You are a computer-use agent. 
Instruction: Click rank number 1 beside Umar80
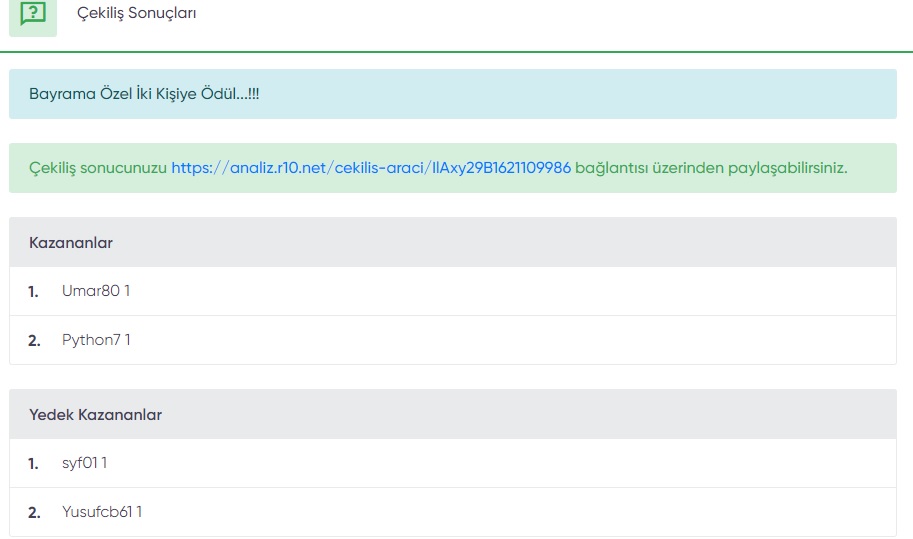tap(33, 292)
